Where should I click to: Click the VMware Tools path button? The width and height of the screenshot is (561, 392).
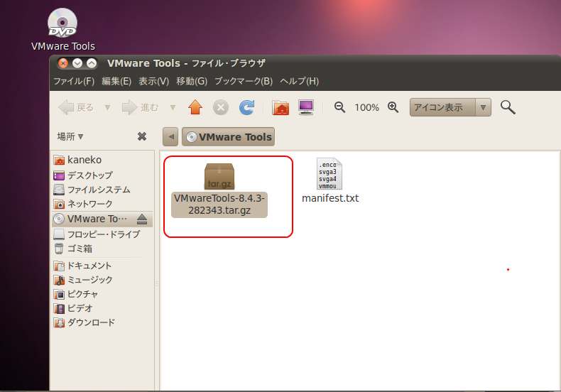[x=228, y=137]
